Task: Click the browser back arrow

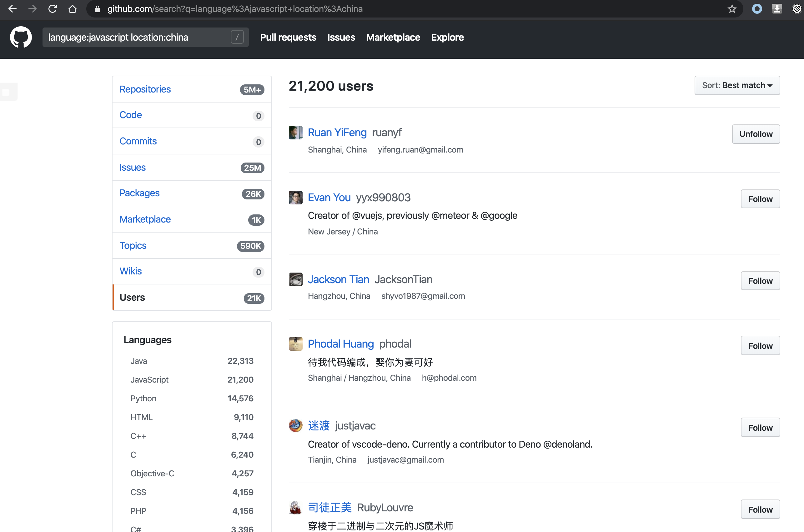Action: pos(13,9)
